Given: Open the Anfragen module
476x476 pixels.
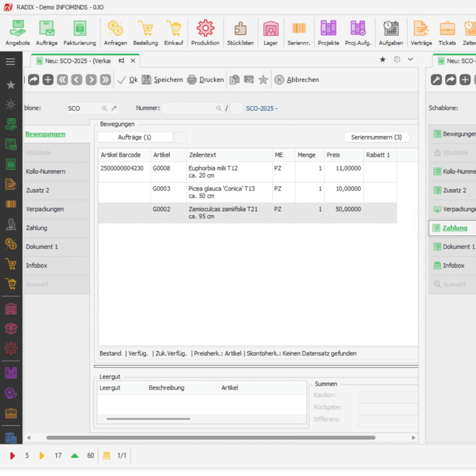Looking at the screenshot, I should (x=115, y=33).
